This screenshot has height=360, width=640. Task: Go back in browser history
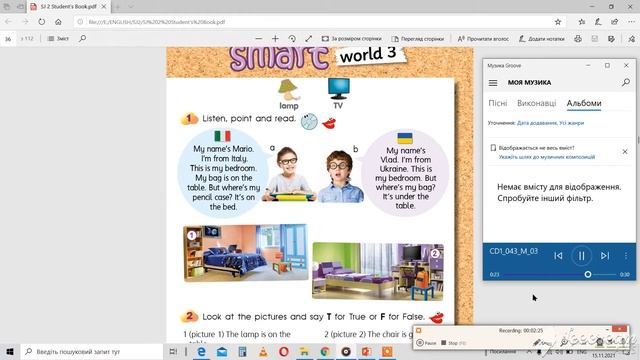[x=8, y=22]
